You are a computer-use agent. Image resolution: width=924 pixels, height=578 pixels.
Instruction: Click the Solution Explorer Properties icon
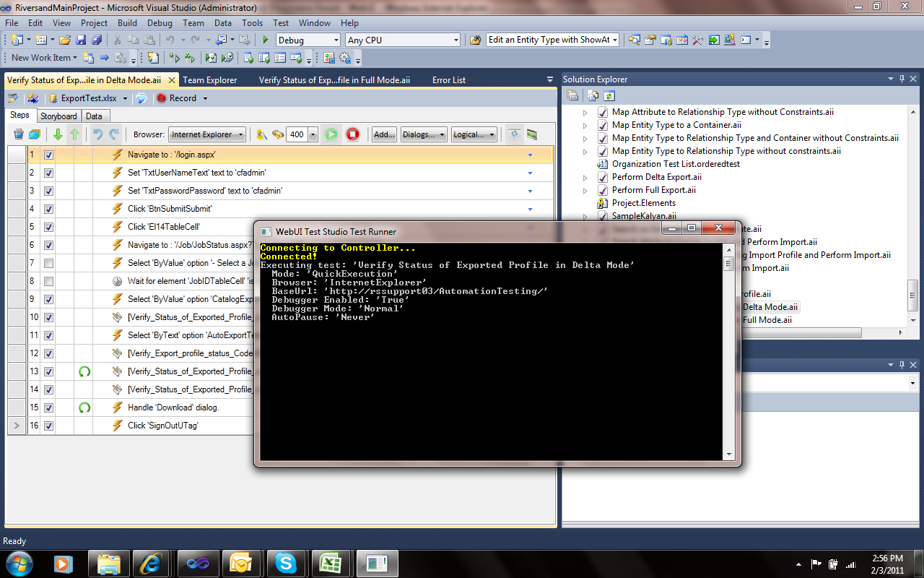[x=572, y=95]
